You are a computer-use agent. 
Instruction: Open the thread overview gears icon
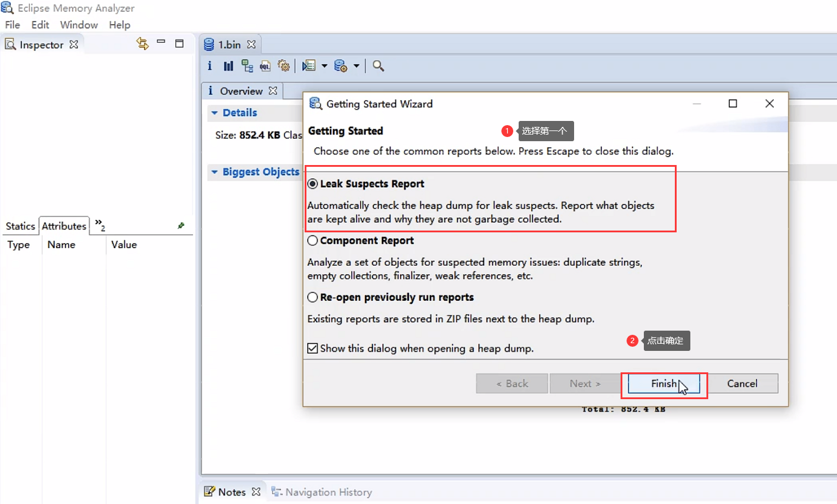point(284,66)
